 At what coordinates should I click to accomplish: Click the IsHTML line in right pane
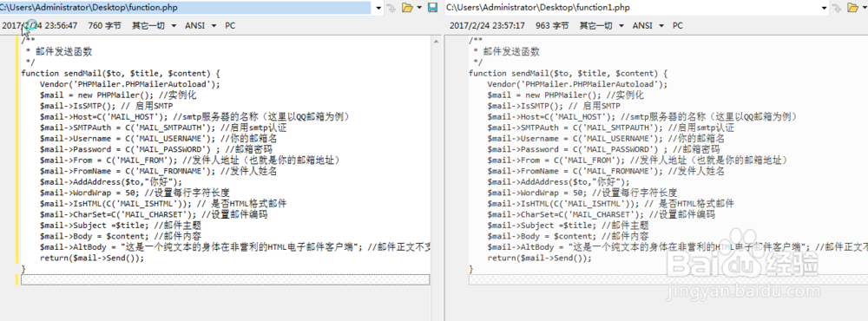[x=611, y=204]
